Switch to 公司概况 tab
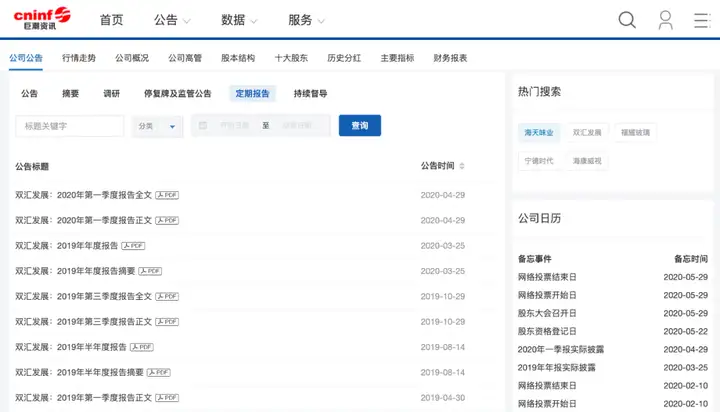 (132, 58)
